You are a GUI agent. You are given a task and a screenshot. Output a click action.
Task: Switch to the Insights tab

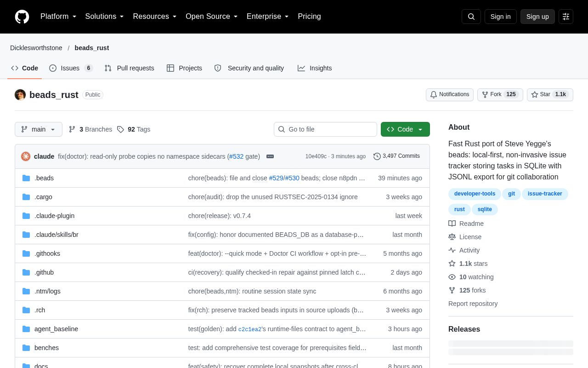click(315, 68)
